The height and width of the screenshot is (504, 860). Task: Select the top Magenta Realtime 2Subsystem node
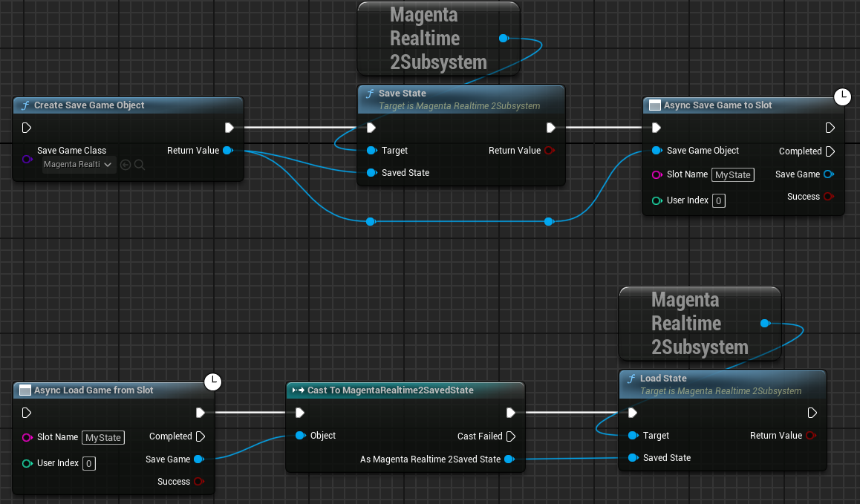(x=438, y=39)
